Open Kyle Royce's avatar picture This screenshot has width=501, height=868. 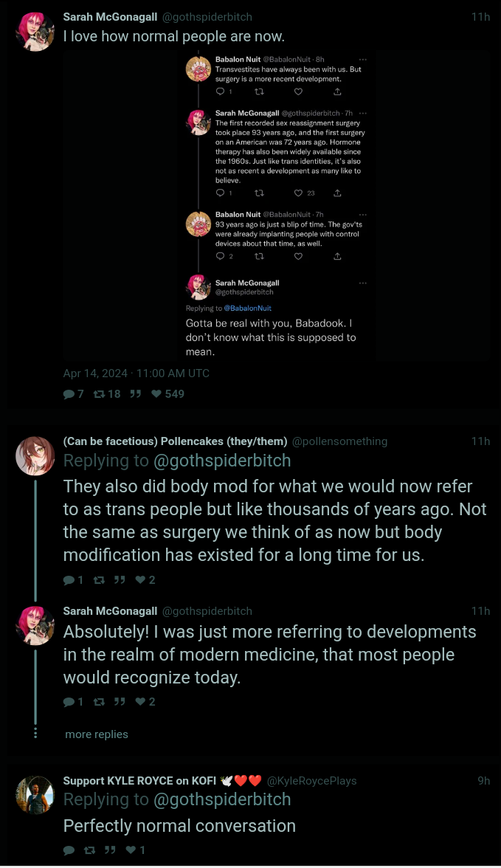click(x=35, y=795)
